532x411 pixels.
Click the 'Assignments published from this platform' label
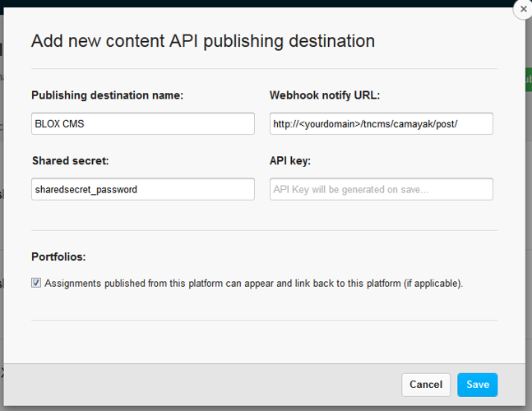[x=253, y=284]
